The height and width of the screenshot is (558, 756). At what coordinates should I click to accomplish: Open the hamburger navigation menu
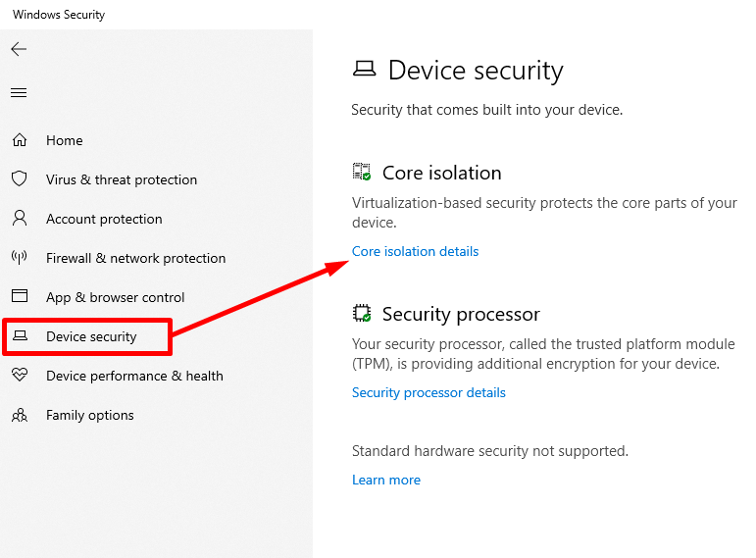pos(19,93)
